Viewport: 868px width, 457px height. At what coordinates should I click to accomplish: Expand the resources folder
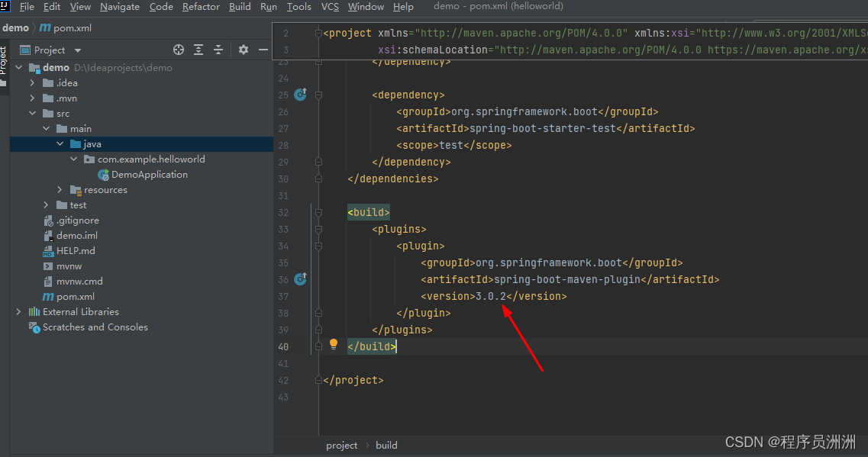click(x=60, y=190)
